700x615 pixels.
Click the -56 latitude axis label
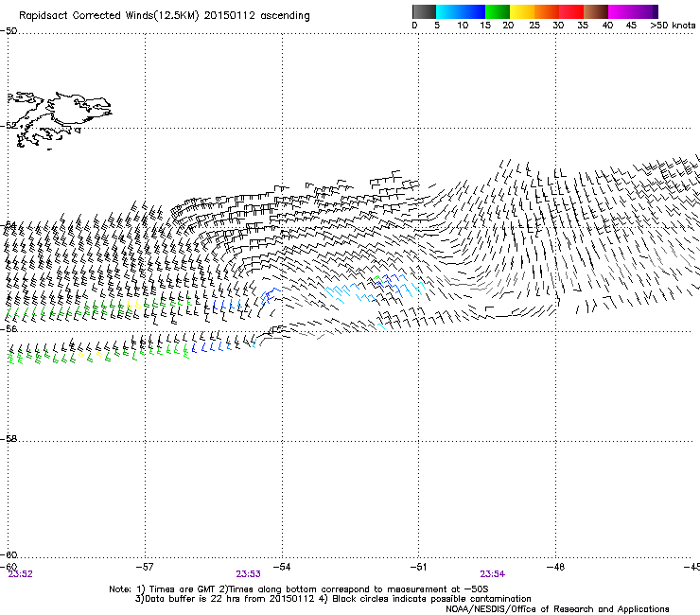point(9,328)
